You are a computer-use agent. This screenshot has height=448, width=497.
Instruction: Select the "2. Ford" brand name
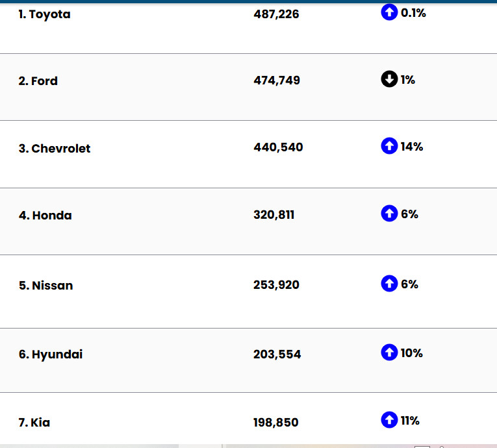(x=38, y=81)
